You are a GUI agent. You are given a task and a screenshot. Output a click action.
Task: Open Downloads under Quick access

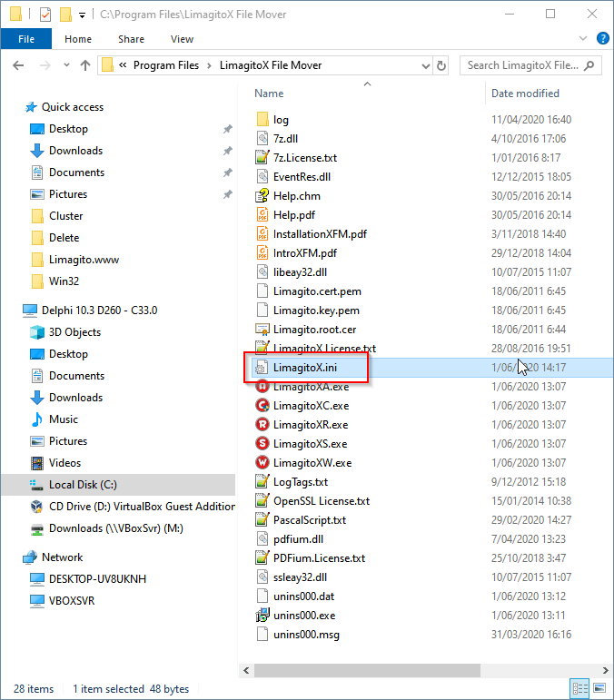click(x=75, y=151)
